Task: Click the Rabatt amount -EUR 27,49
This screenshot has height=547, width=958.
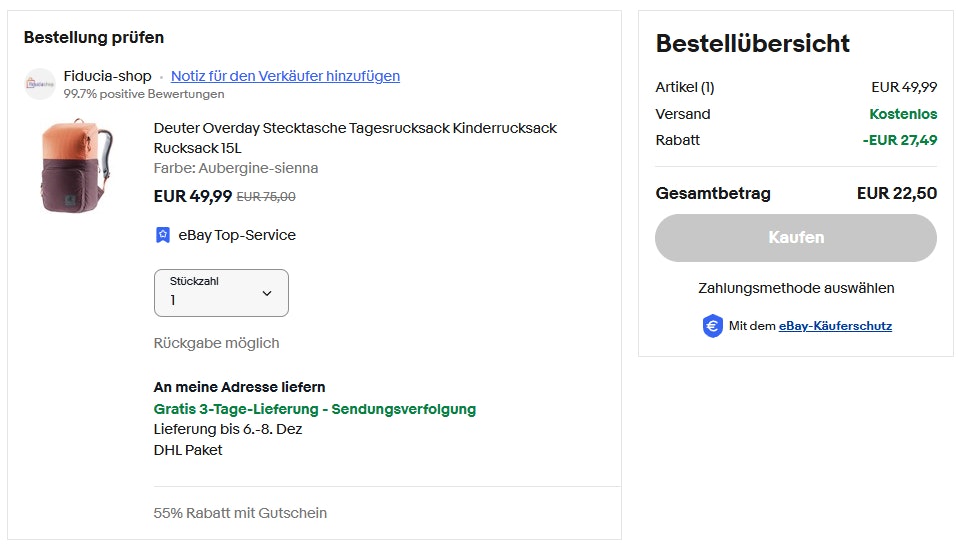Action: pyautogui.click(x=899, y=140)
